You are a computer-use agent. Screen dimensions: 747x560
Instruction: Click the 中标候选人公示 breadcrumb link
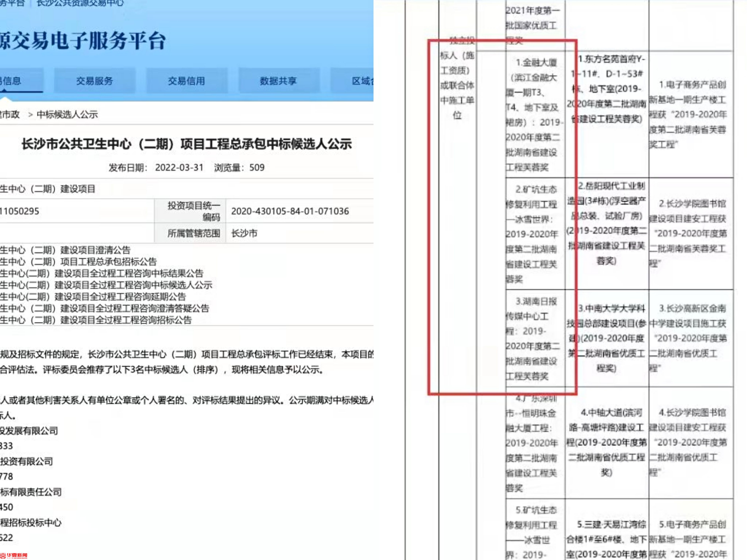[67, 115]
